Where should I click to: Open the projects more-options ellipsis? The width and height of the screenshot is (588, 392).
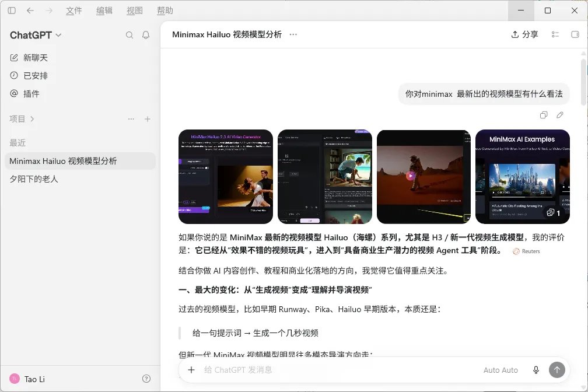(x=131, y=119)
